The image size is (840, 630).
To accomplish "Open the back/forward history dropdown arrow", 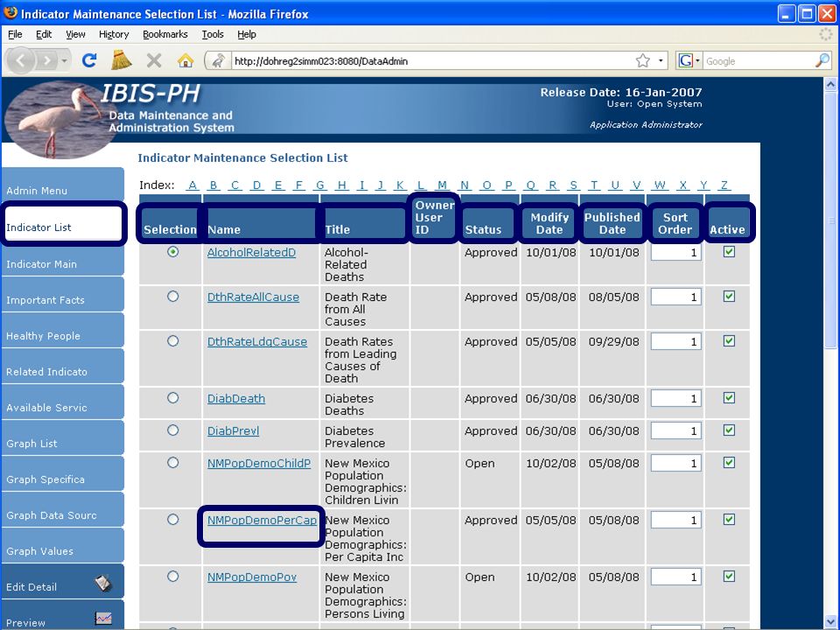I will tap(64, 61).
